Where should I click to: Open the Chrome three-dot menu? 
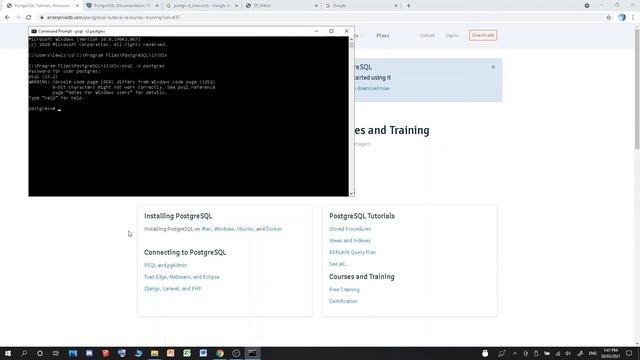point(633,18)
